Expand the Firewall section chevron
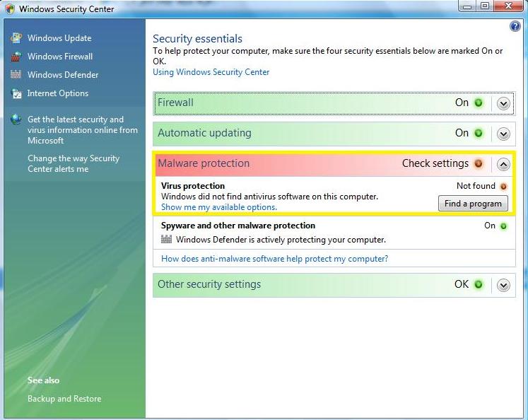The image size is (528, 420). point(503,103)
